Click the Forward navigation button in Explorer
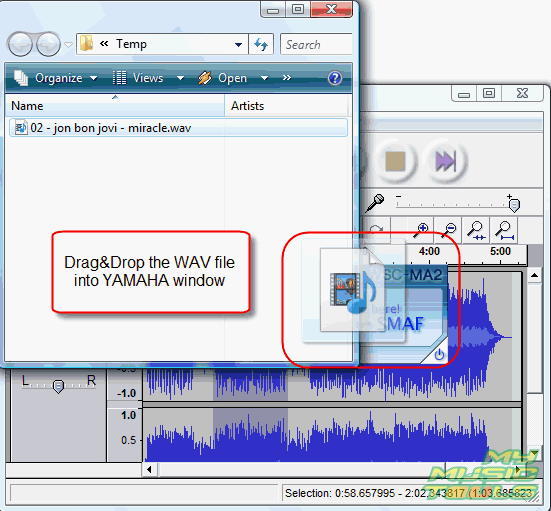The width and height of the screenshot is (551, 511). point(48,44)
